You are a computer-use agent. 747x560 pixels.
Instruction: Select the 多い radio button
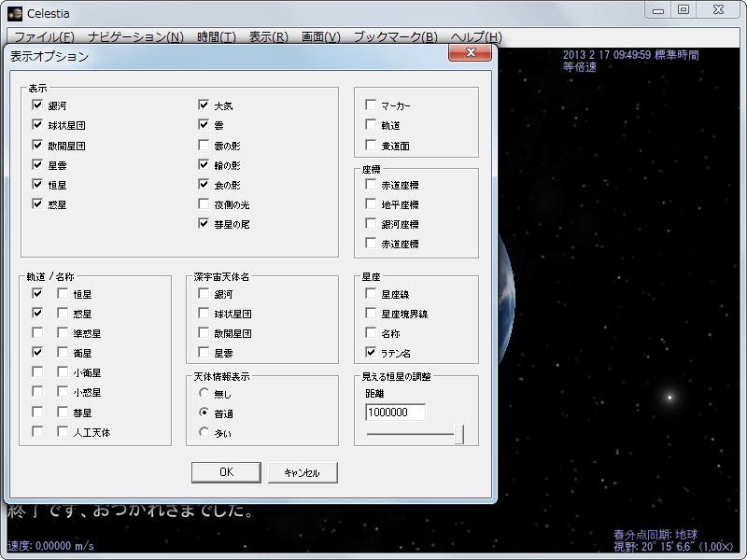click(x=204, y=432)
